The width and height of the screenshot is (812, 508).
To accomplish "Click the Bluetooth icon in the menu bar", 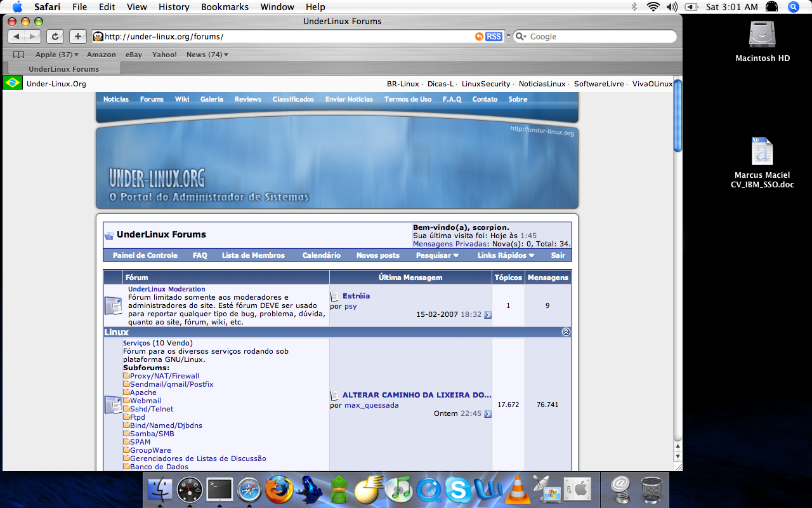I will pos(634,7).
